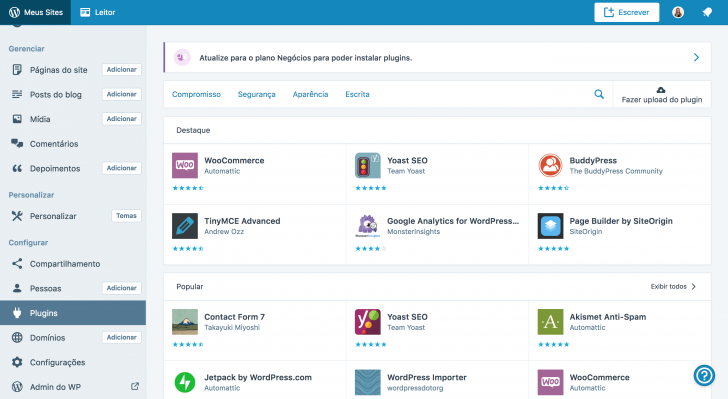Open the Page Builder by SiteOrigin icon
This screenshot has height=399, width=728.
550,226
